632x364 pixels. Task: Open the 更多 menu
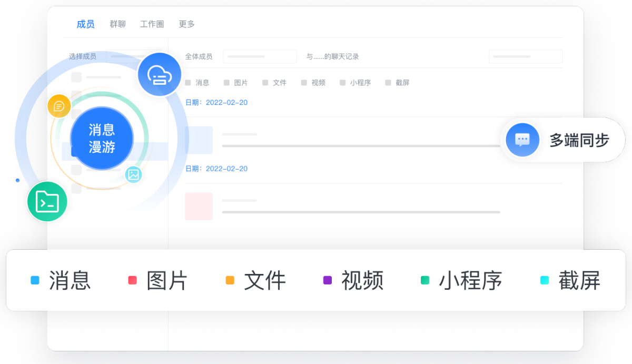pyautogui.click(x=186, y=24)
